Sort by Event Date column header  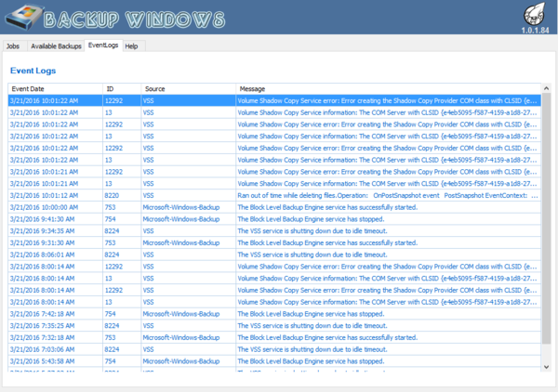point(56,89)
